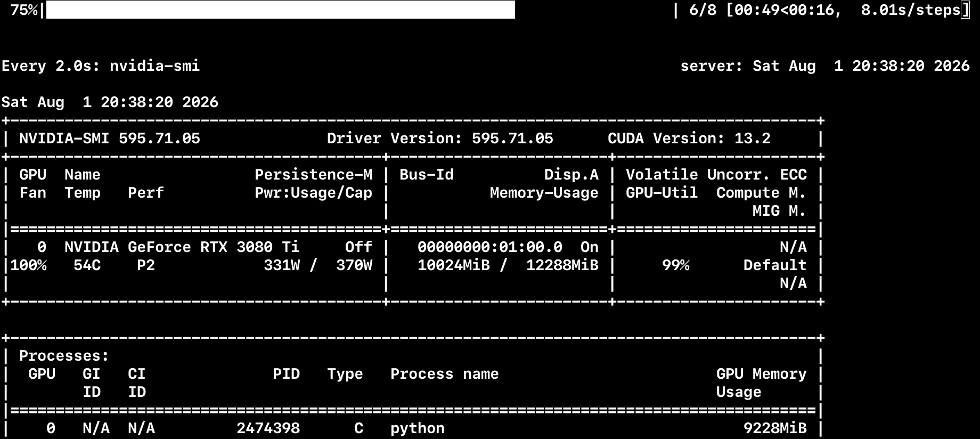Click the "CI" column header in Processes
This screenshot has width=980, height=439.
[137, 373]
